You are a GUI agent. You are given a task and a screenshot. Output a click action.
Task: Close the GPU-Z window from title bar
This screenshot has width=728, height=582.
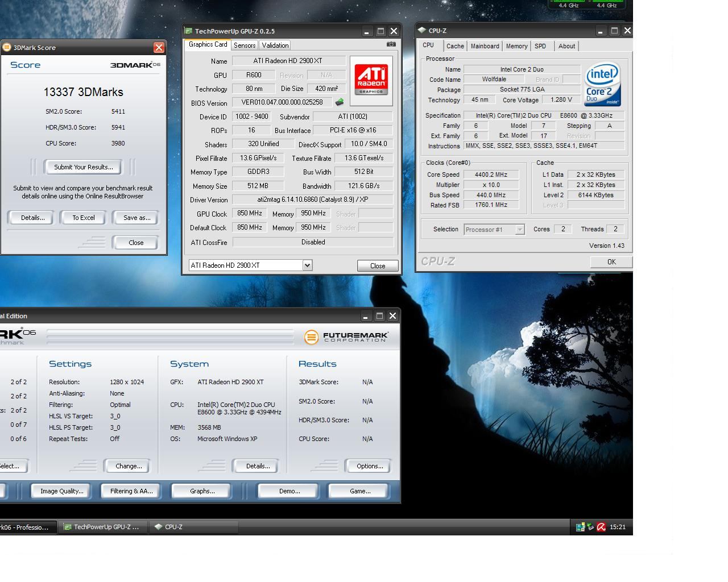(394, 31)
